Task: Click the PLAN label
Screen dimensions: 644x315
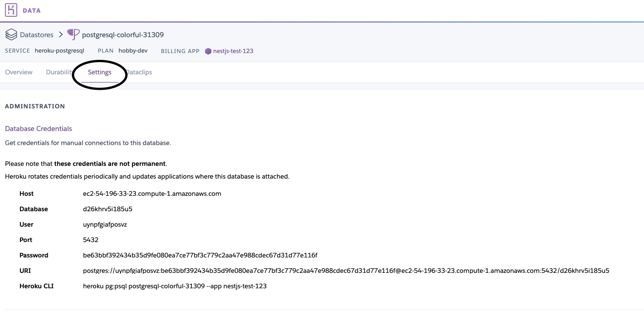Action: coord(106,51)
